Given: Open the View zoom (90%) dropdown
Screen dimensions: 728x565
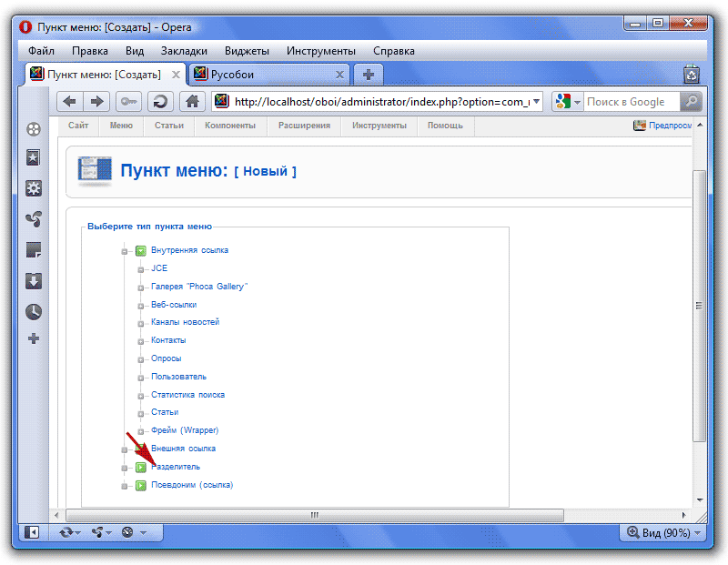Looking at the screenshot, I should [663, 533].
